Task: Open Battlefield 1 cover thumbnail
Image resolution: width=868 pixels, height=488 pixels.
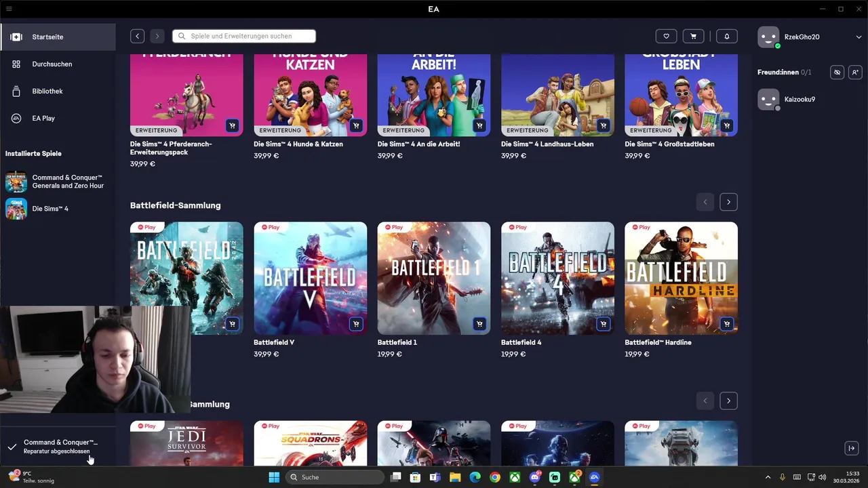Action: (x=434, y=278)
